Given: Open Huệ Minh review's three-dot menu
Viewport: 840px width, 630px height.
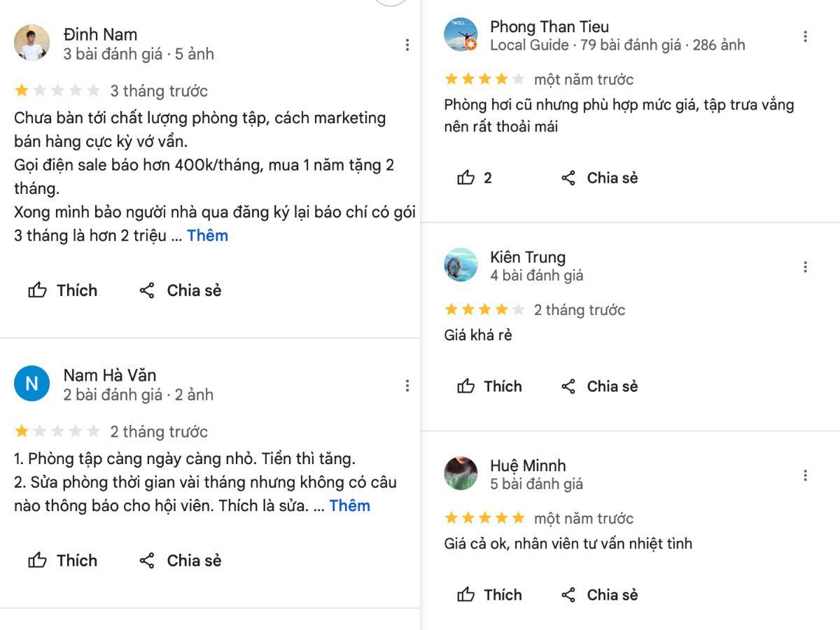Looking at the screenshot, I should [805, 475].
